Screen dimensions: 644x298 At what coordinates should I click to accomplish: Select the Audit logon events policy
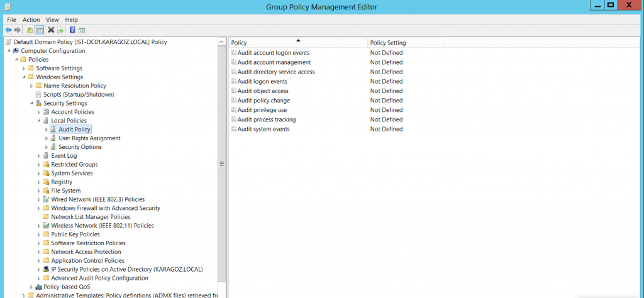point(262,81)
